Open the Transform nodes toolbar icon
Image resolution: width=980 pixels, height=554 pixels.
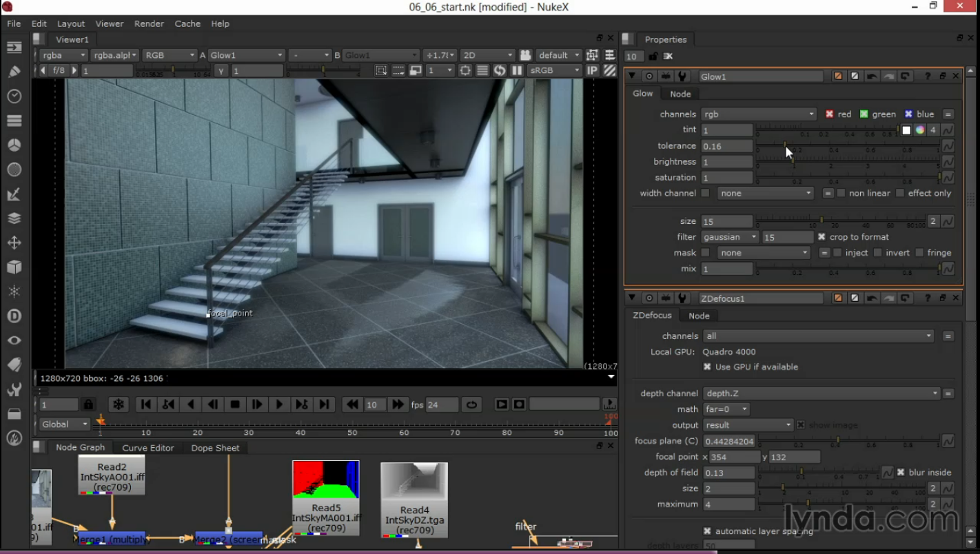14,243
